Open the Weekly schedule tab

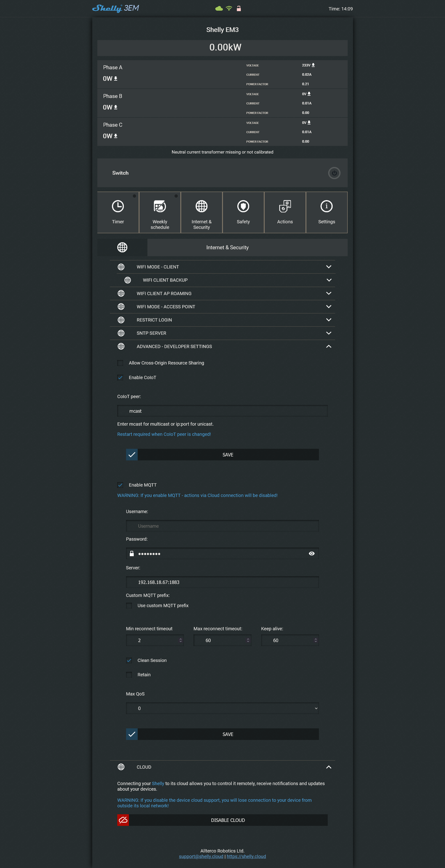pyautogui.click(x=160, y=212)
